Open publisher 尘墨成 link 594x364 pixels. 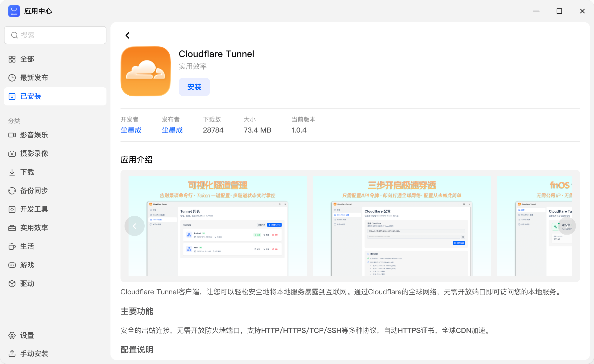click(x=172, y=130)
